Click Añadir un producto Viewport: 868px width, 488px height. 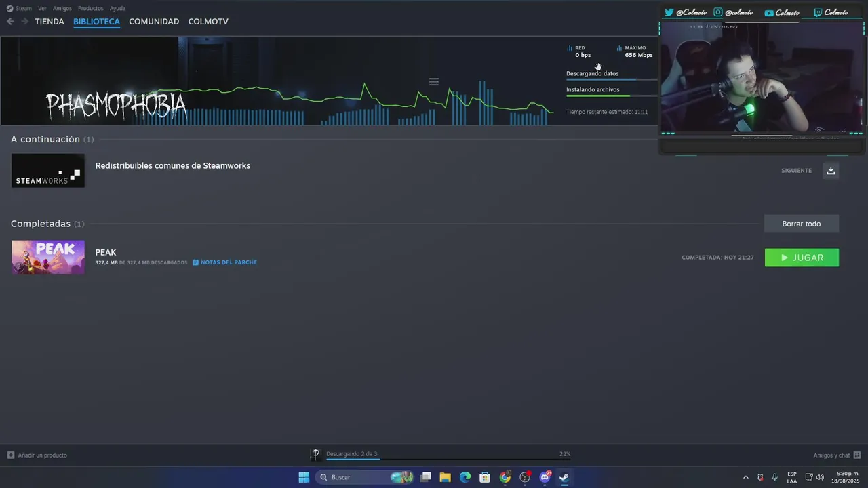[x=37, y=455]
